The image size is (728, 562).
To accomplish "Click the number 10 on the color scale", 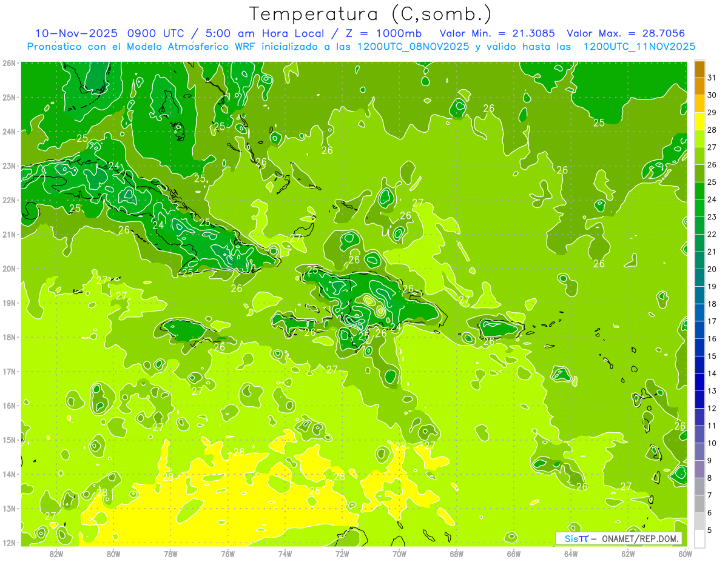I will (x=712, y=443).
